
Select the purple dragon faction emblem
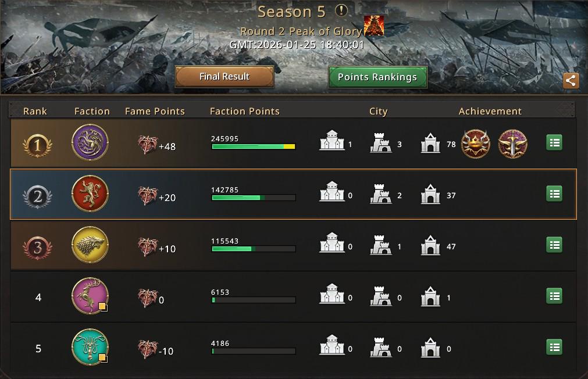click(90, 142)
